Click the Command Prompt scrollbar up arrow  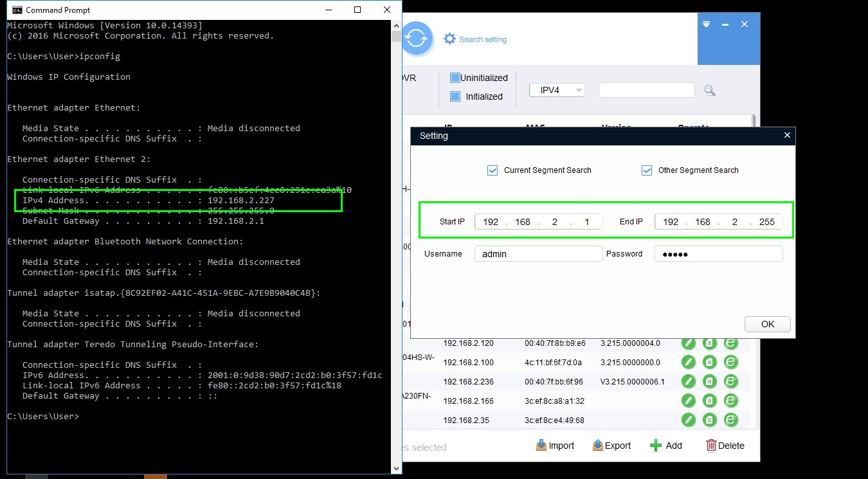397,25
